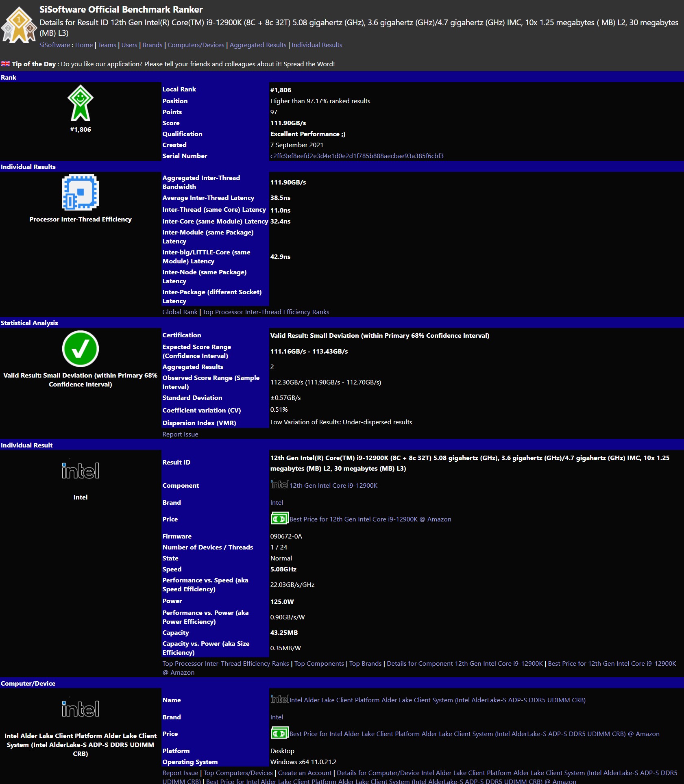Screen dimensions: 684x784
Task: Click the 090672-0A firmware value
Action: [286, 536]
